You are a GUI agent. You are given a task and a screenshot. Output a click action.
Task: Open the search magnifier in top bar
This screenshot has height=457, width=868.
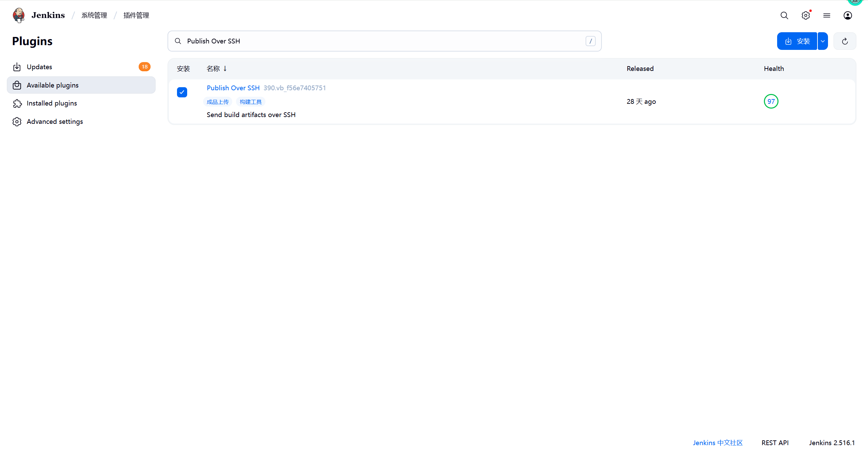coord(784,15)
